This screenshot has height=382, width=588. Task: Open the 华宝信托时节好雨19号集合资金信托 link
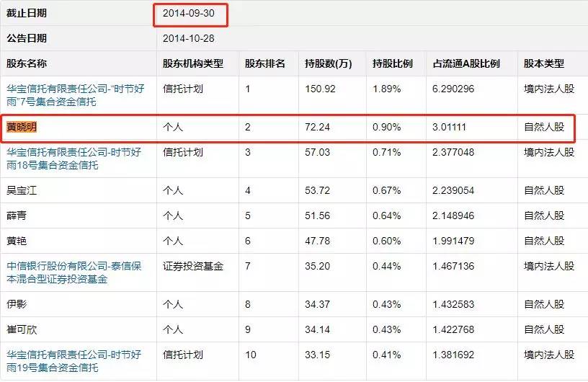74,361
